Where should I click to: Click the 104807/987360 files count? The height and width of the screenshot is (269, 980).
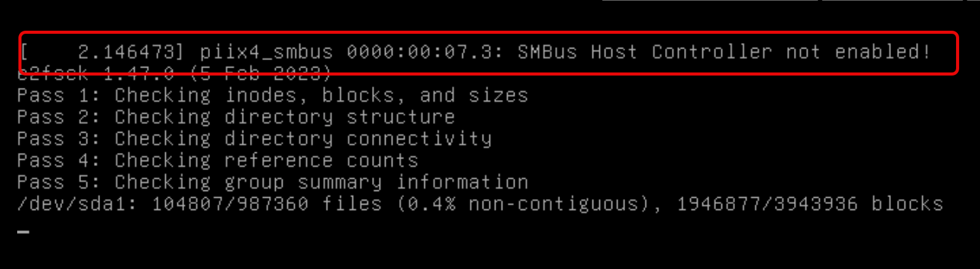[230, 205]
